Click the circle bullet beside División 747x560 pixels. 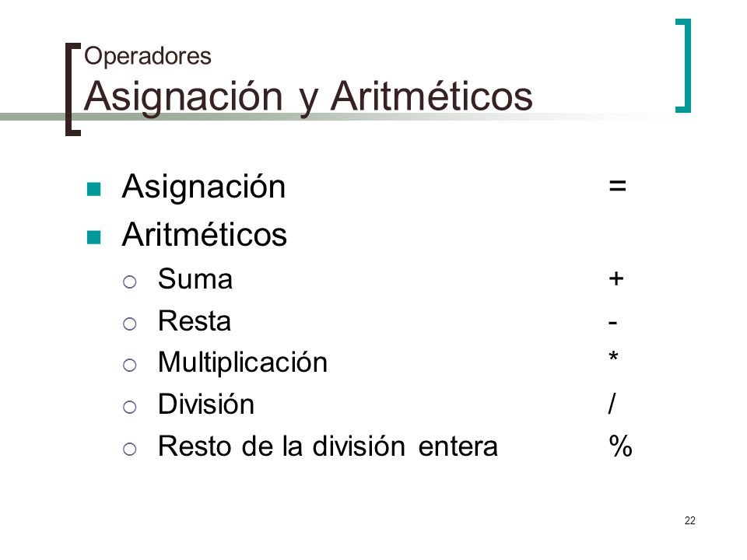[x=130, y=407]
